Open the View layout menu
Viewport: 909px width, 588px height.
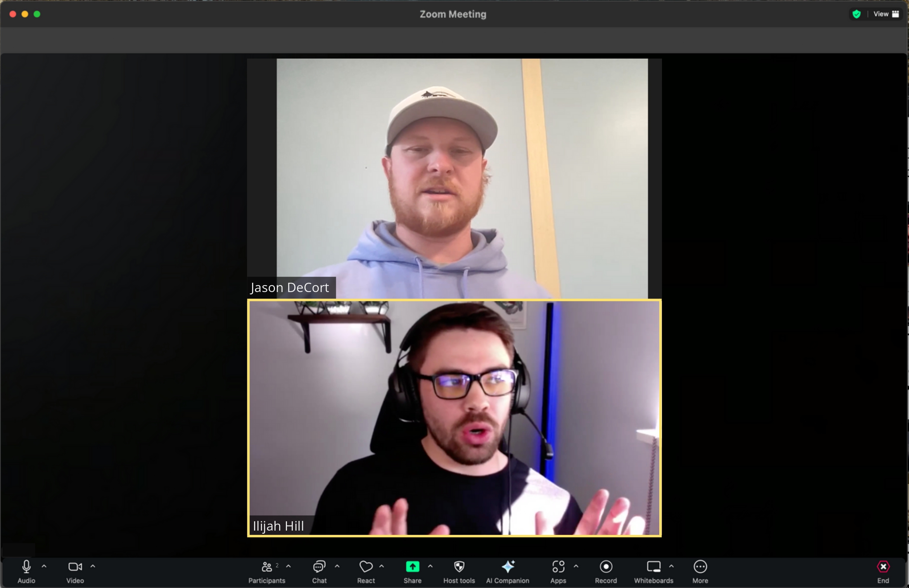coord(886,14)
